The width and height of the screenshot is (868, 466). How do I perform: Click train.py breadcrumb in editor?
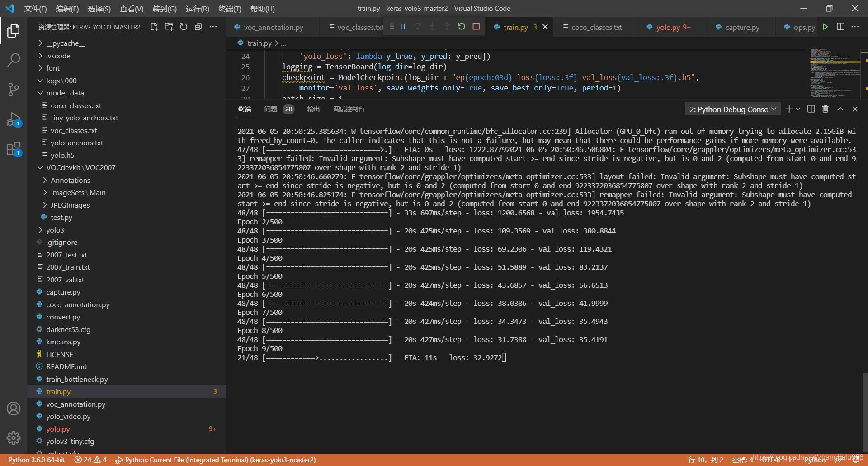click(259, 43)
